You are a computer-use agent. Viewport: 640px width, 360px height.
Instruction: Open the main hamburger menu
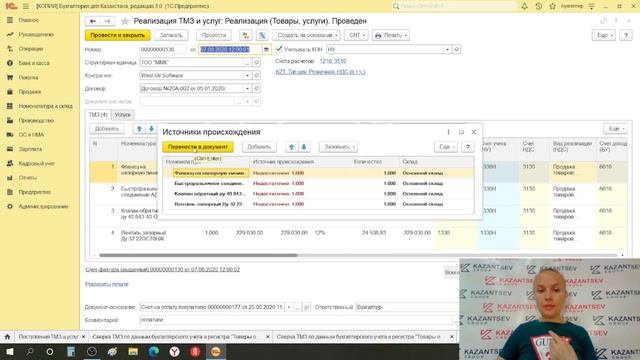pos(26,6)
